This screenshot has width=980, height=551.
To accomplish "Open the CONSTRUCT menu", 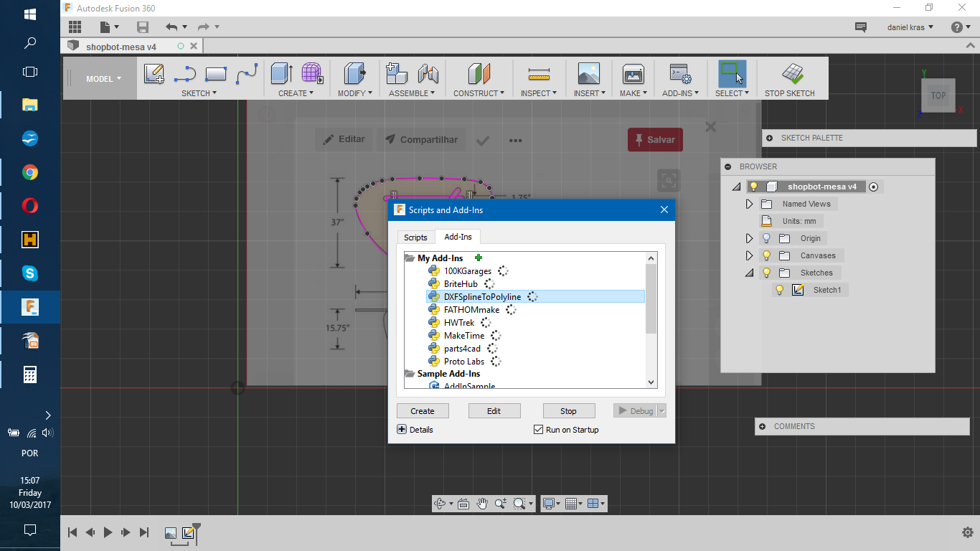I will point(479,93).
